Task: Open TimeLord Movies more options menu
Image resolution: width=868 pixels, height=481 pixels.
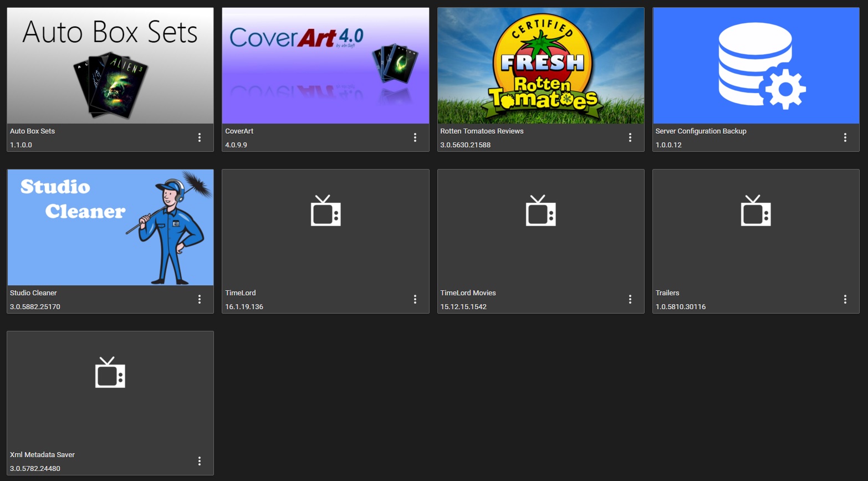Action: coord(630,299)
